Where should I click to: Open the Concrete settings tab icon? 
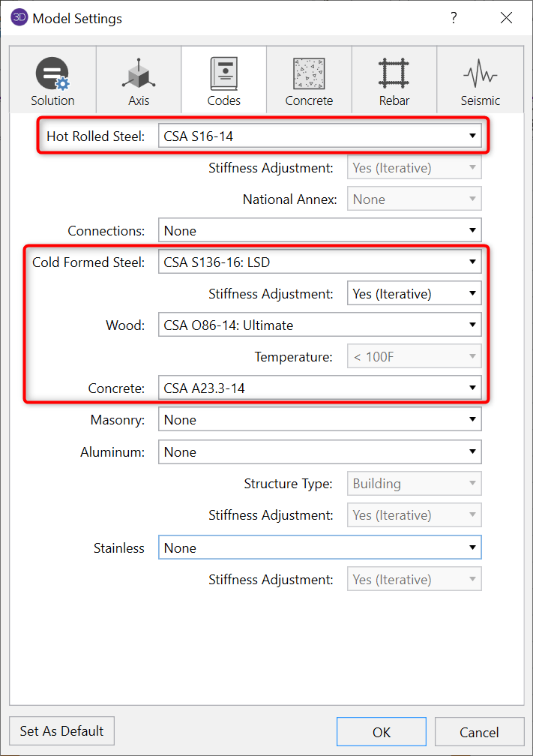tap(309, 75)
